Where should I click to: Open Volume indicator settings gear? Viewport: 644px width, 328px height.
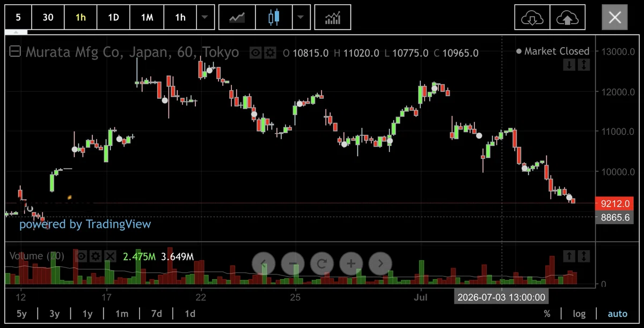(96, 256)
